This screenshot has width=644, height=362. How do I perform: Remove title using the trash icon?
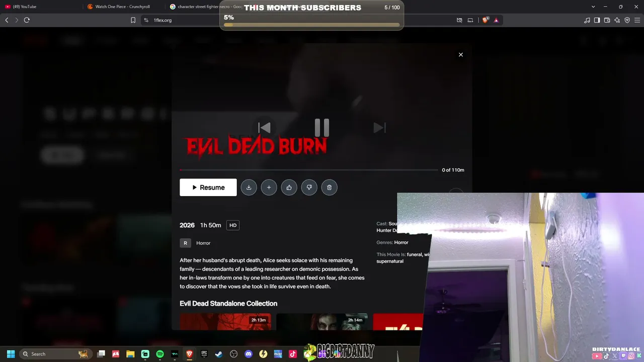tap(329, 188)
